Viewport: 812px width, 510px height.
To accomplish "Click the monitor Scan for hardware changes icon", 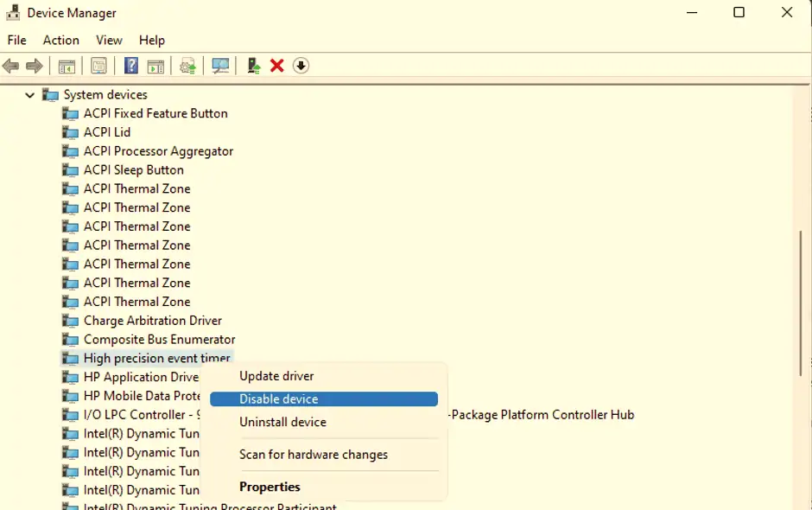I will tap(220, 66).
